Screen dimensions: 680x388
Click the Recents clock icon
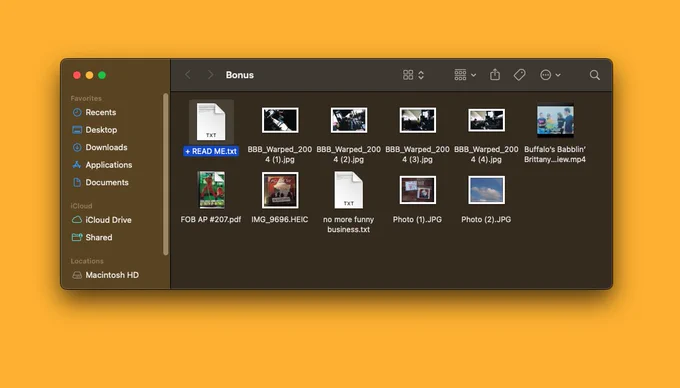(x=77, y=112)
